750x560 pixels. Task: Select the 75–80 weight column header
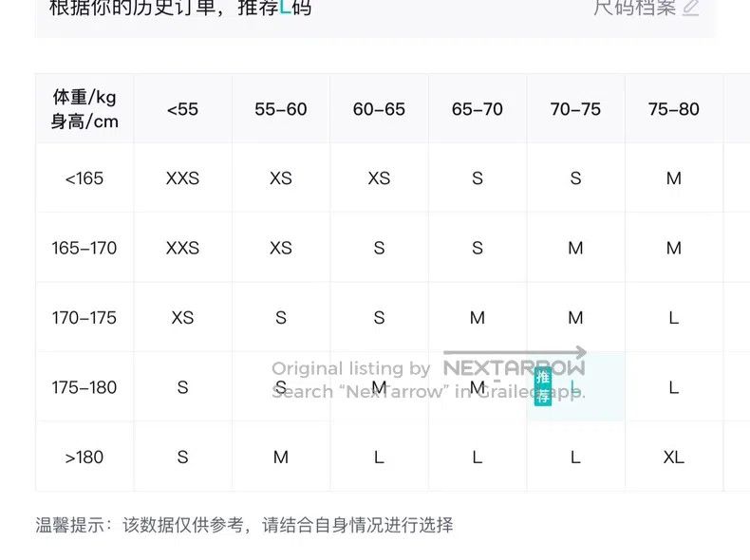coord(674,109)
